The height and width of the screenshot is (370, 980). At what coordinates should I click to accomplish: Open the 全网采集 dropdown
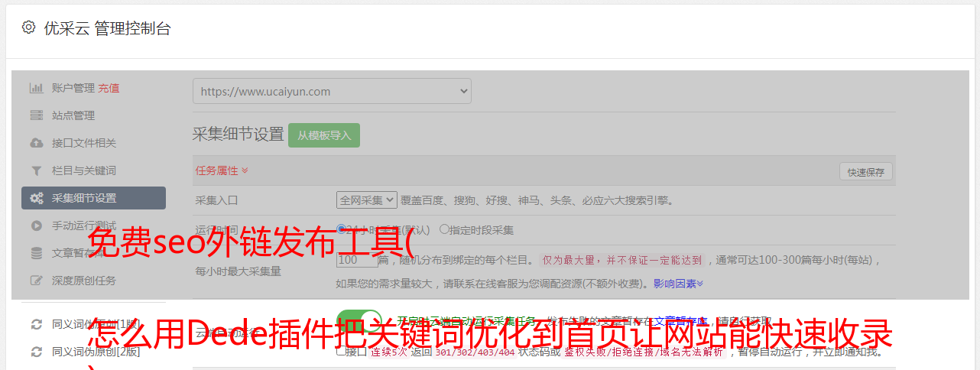pyautogui.click(x=367, y=200)
